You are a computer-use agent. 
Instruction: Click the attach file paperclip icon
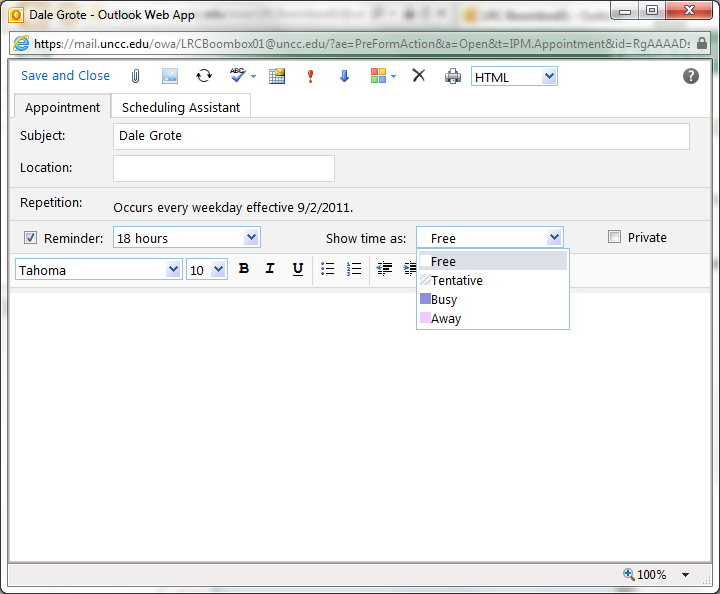point(136,76)
